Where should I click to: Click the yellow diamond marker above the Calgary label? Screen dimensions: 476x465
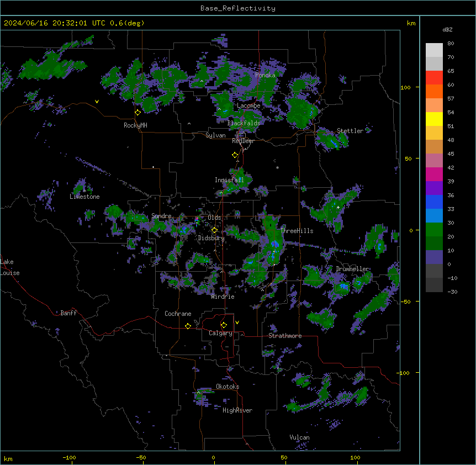(x=224, y=325)
